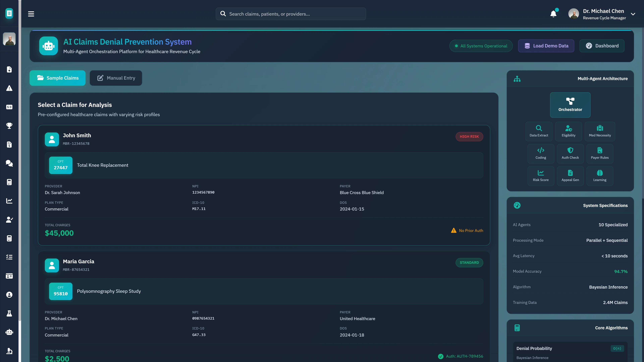Screen dimensions: 644x362
Task: Select the Data Extract agent
Action: click(x=539, y=131)
